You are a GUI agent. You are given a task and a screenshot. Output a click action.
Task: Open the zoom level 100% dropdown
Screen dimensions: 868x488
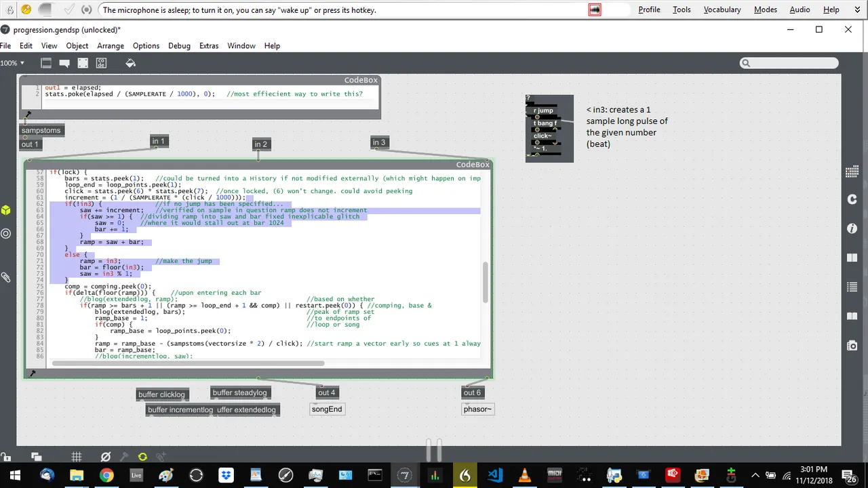12,63
